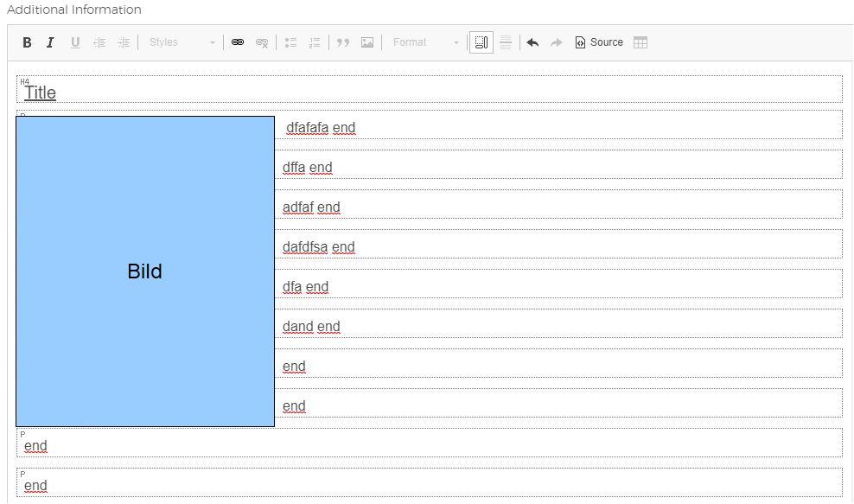Undo the last edit
This screenshot has height=504, width=854.
click(532, 42)
